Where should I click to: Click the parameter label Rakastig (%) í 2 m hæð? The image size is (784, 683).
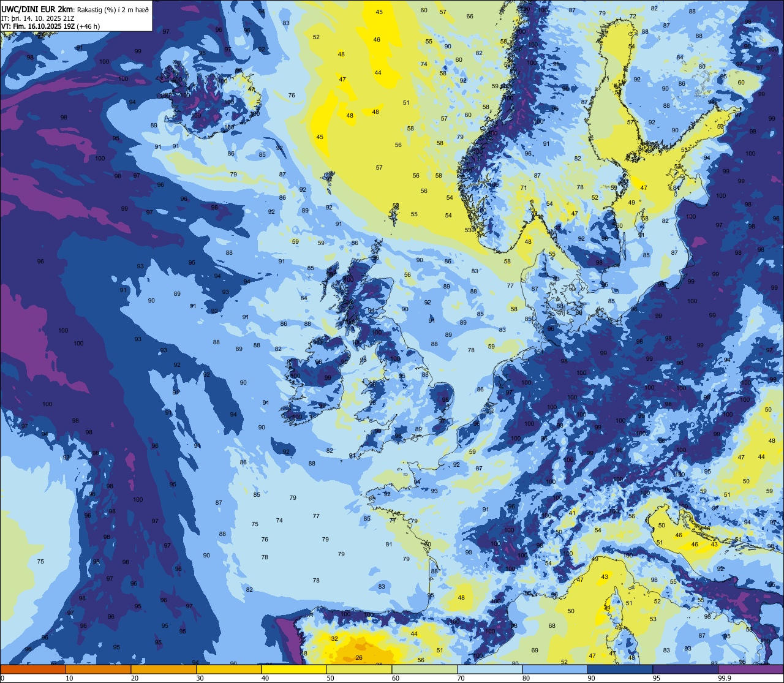pyautogui.click(x=113, y=9)
